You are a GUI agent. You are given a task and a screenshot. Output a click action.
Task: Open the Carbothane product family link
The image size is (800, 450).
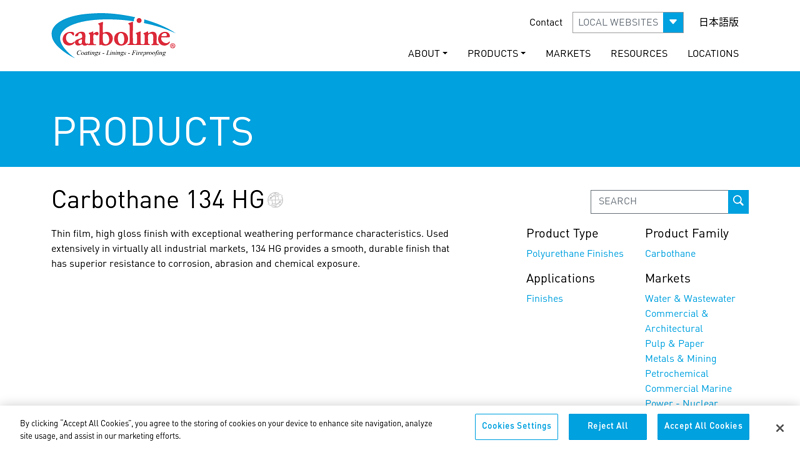tap(670, 254)
